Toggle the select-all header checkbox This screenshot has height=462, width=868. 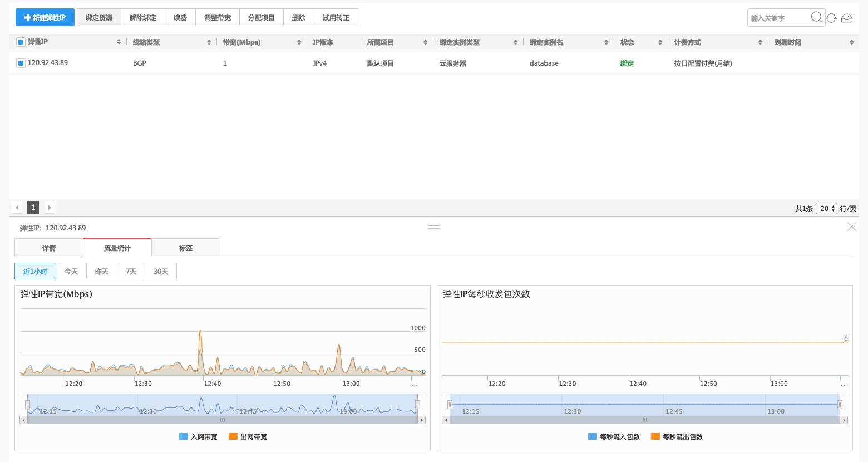pos(21,42)
